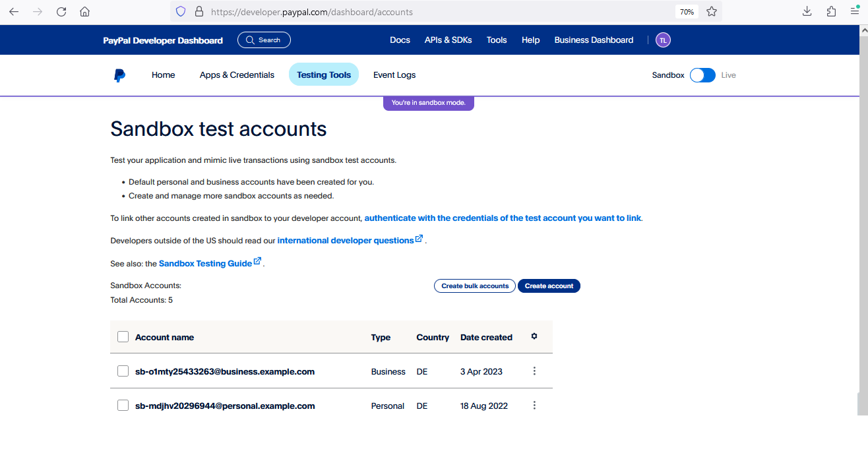The width and height of the screenshot is (868, 457).
Task: Open the APIs & SDKs menu
Action: click(x=449, y=40)
